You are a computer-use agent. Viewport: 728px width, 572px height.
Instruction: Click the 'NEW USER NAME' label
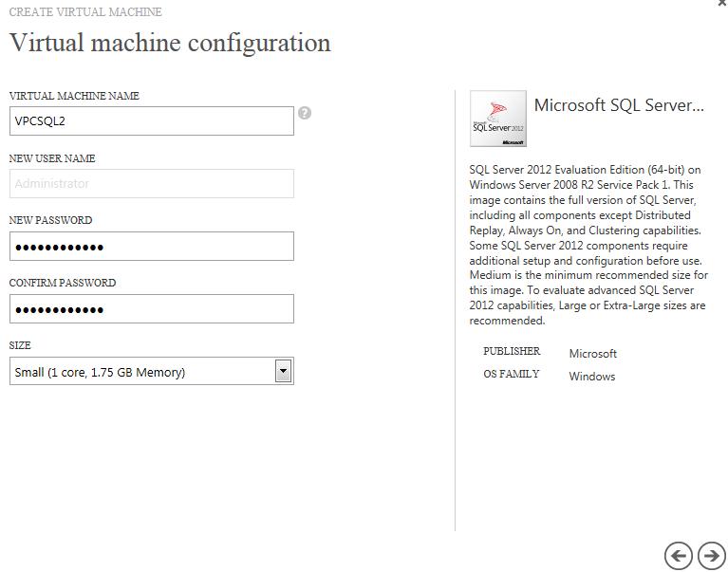click(52, 158)
